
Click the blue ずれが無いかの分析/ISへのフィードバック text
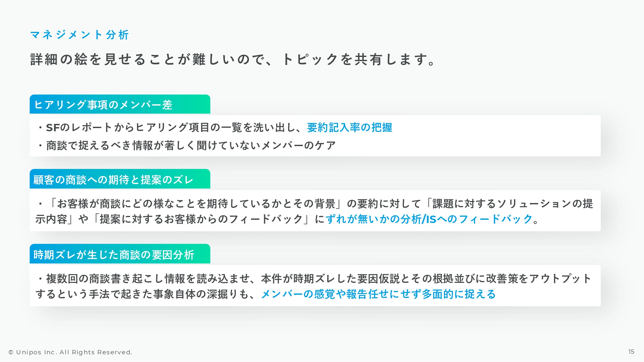[429, 219]
